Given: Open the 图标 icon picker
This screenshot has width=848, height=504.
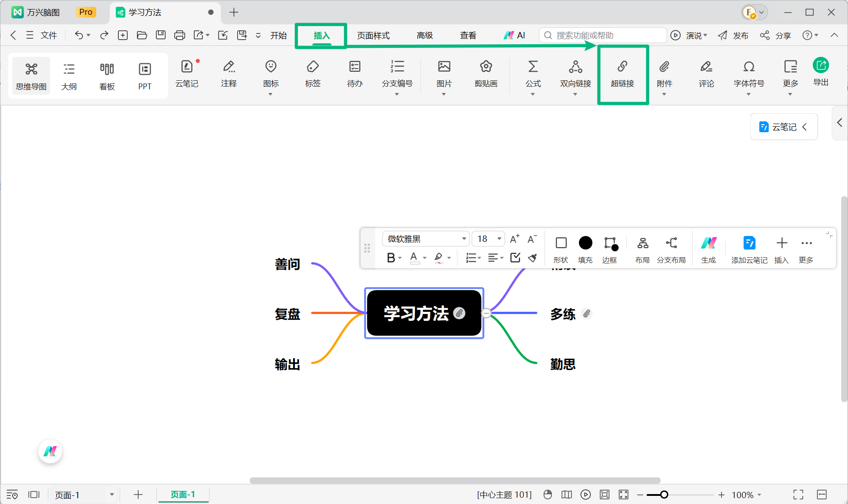Looking at the screenshot, I should [270, 77].
